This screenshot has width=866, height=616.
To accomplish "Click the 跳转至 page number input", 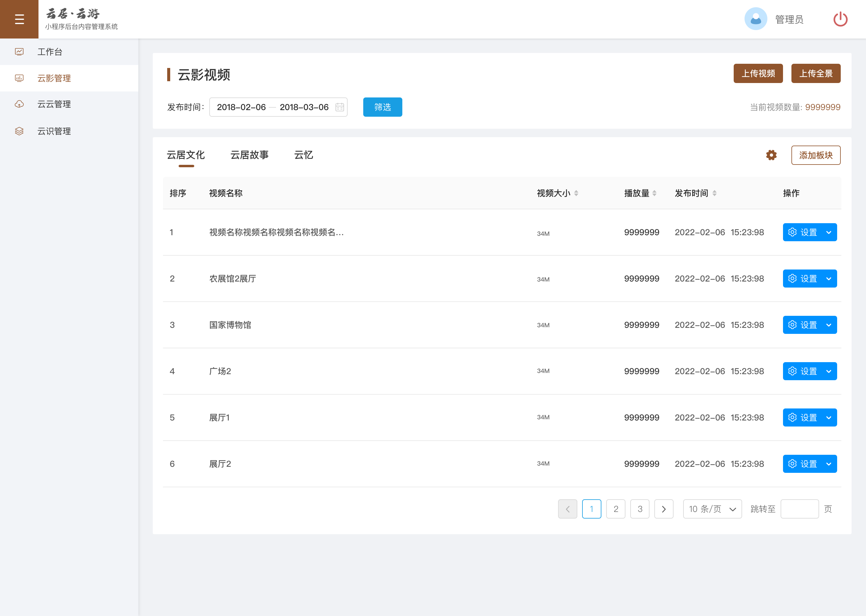I will click(x=800, y=509).
